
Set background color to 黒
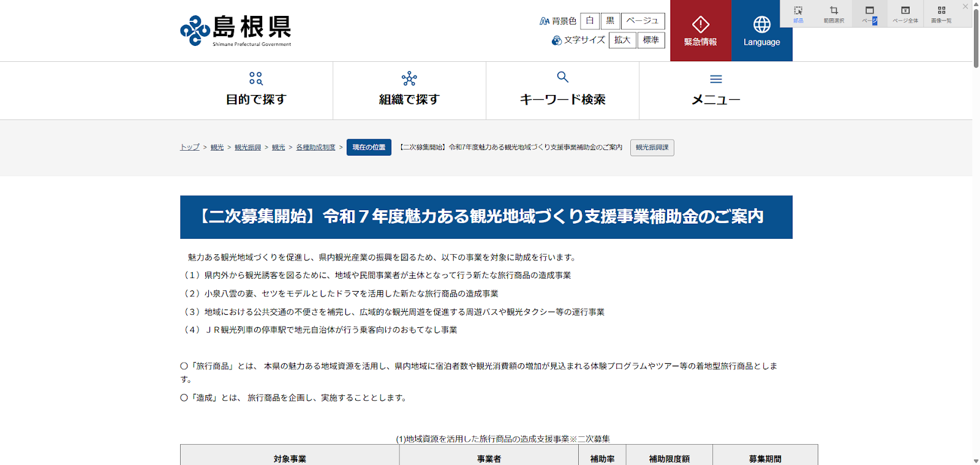pyautogui.click(x=610, y=21)
